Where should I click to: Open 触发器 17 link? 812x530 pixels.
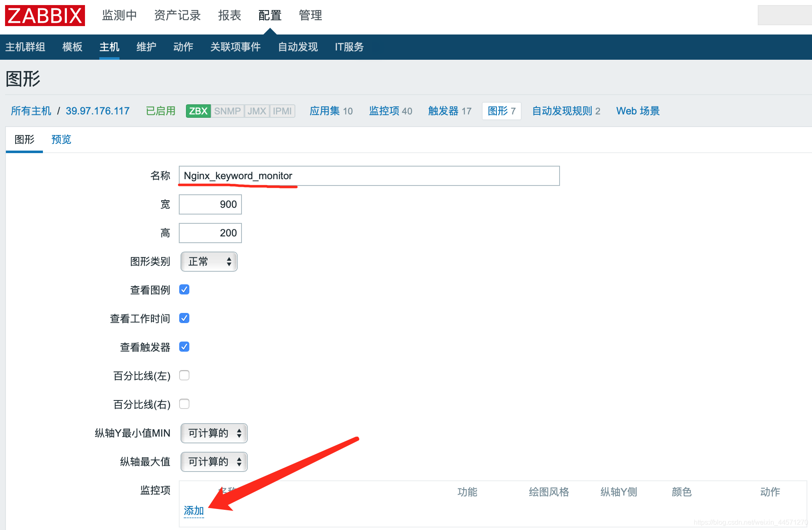point(450,111)
